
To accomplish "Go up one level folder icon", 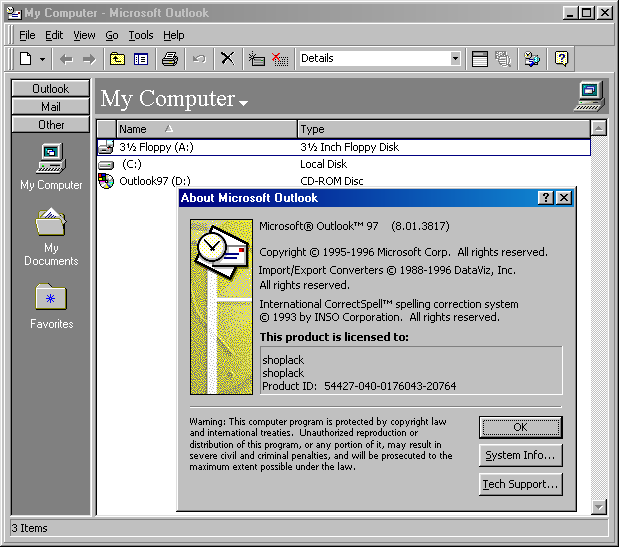I will [x=117, y=59].
